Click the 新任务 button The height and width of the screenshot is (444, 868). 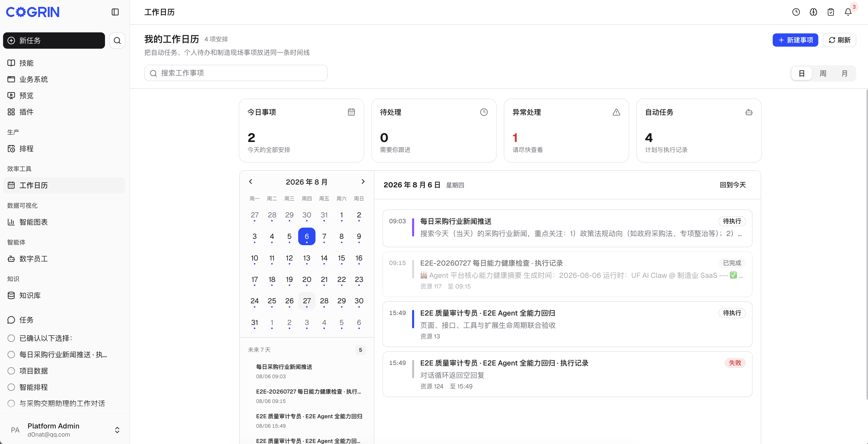pos(54,41)
